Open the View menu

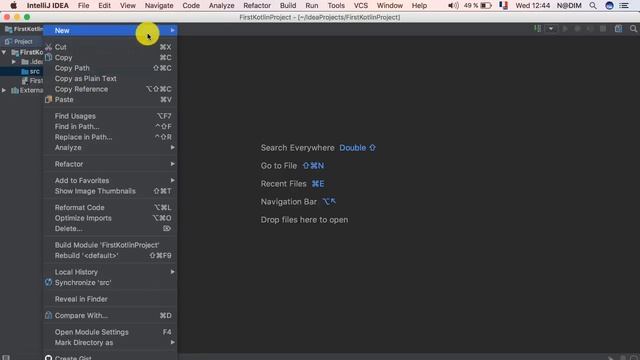pos(128,5)
